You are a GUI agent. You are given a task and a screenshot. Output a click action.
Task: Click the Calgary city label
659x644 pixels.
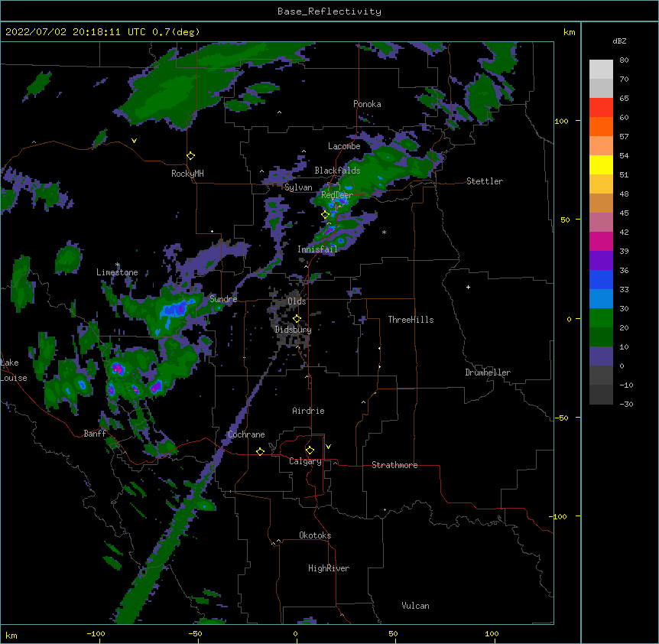pyautogui.click(x=305, y=461)
